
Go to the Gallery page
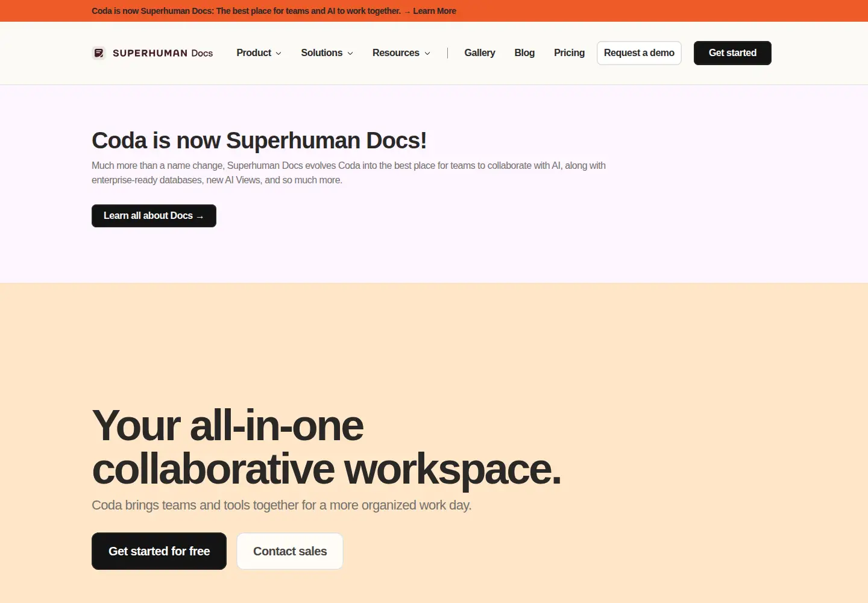[x=480, y=53]
